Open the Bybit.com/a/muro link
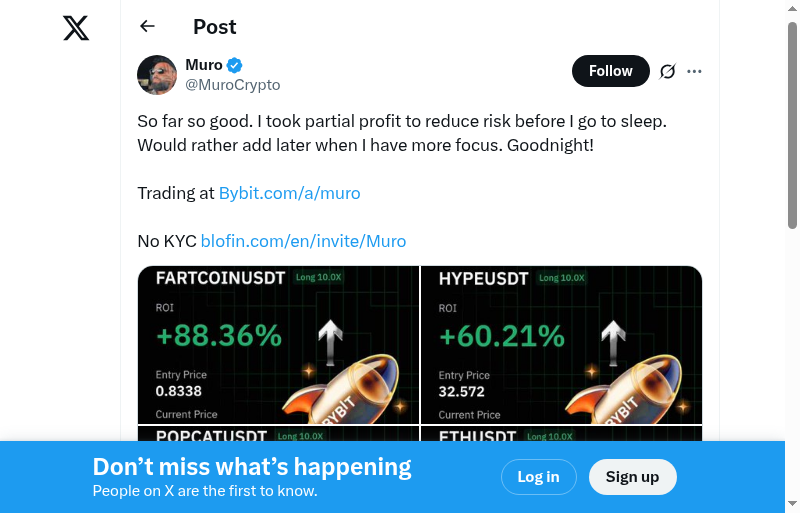 coord(289,193)
